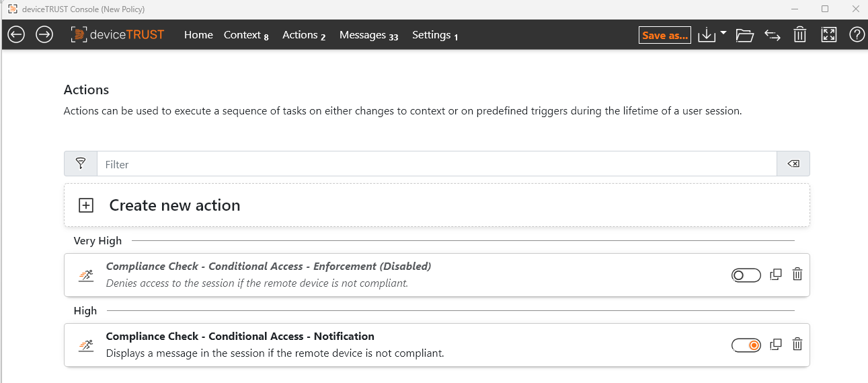
Task: Switch to the Messages tab
Action: [x=368, y=35]
